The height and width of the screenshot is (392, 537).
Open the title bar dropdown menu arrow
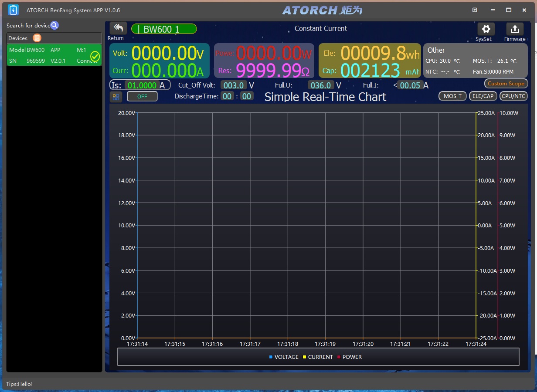tap(475, 10)
